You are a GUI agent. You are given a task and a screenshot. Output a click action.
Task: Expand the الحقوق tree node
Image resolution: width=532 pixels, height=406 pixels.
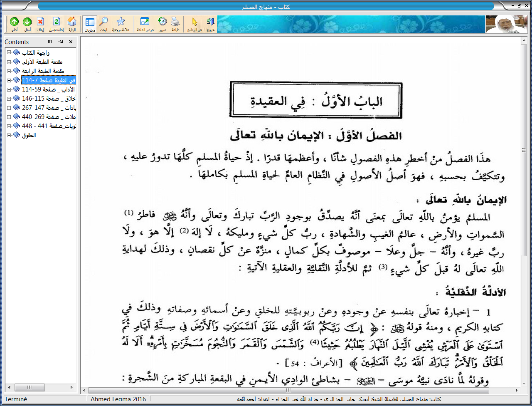(9, 135)
